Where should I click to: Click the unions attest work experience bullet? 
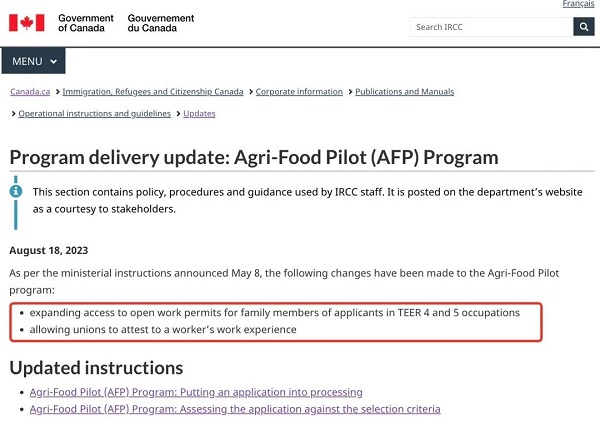[x=163, y=329]
